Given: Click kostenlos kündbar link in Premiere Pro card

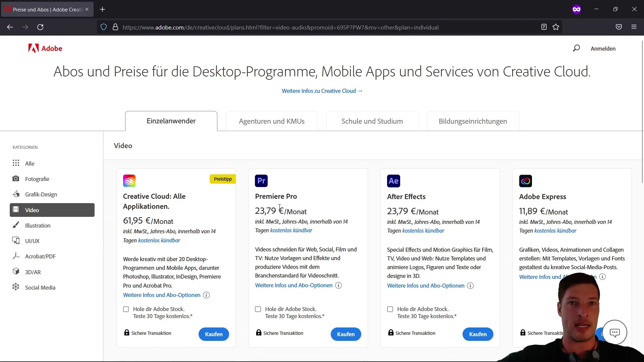Looking at the screenshot, I should (x=291, y=230).
